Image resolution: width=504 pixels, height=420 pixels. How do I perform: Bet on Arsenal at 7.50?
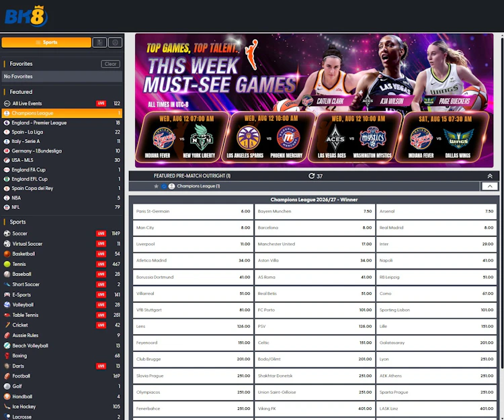click(437, 212)
